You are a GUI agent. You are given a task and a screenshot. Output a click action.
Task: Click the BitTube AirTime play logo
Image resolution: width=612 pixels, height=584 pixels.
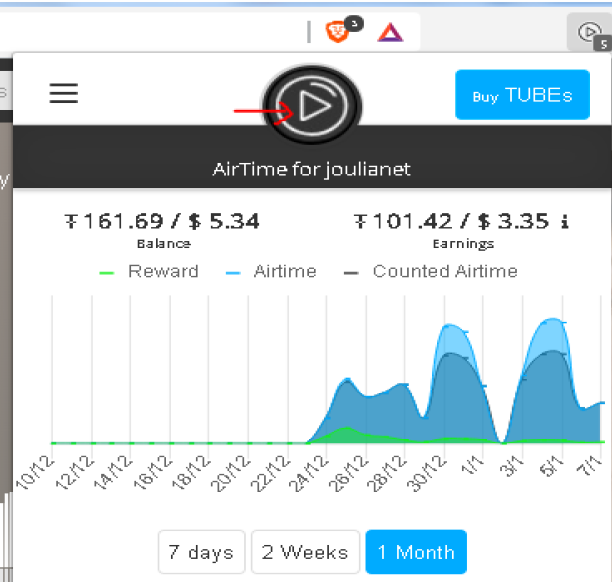click(x=312, y=105)
